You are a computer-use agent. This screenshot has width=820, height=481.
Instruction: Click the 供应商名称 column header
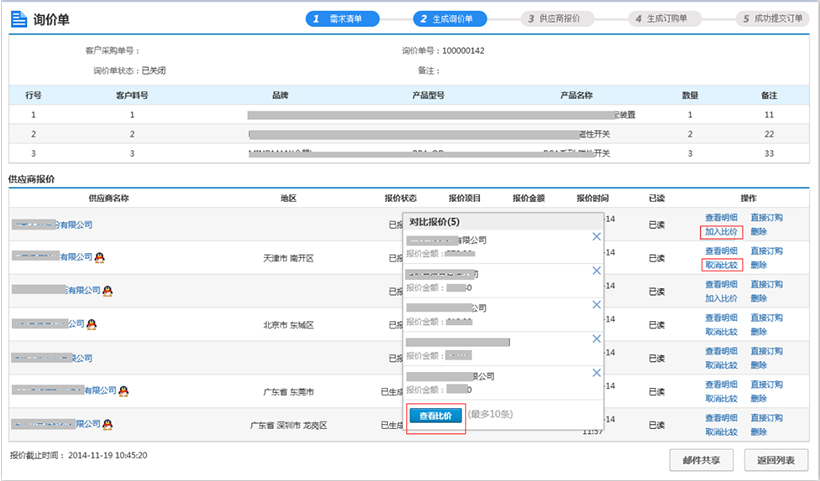click(109, 198)
